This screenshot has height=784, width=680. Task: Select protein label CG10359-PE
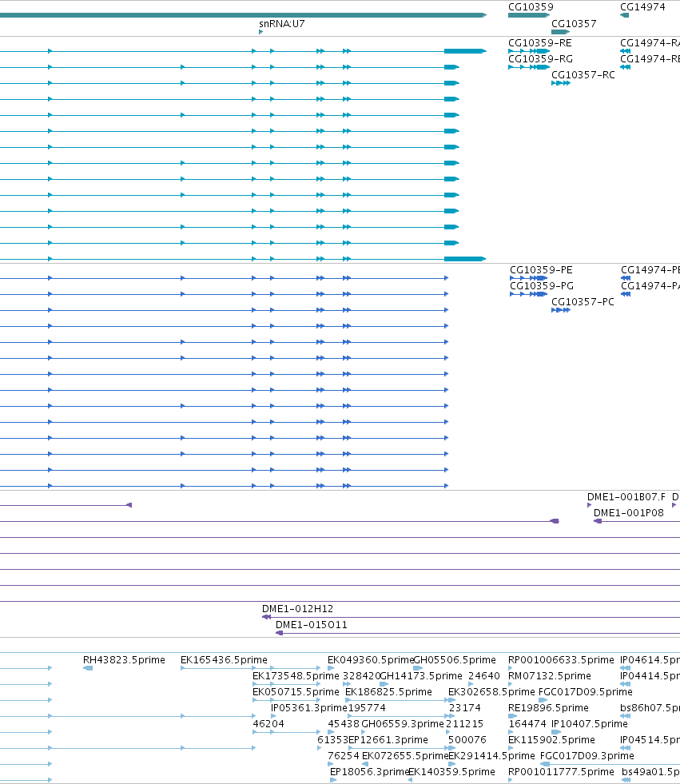541,270
